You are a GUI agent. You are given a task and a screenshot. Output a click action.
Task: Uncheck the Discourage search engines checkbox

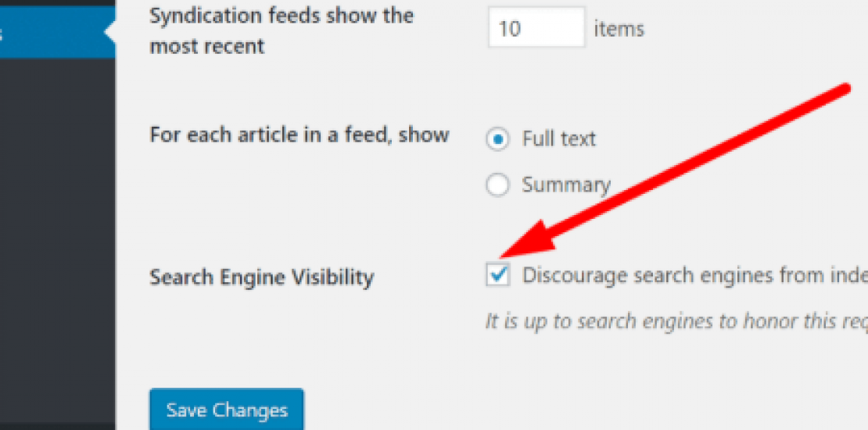click(498, 276)
